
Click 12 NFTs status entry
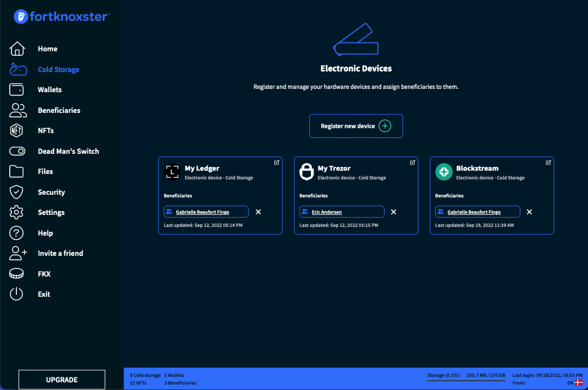[x=139, y=383]
